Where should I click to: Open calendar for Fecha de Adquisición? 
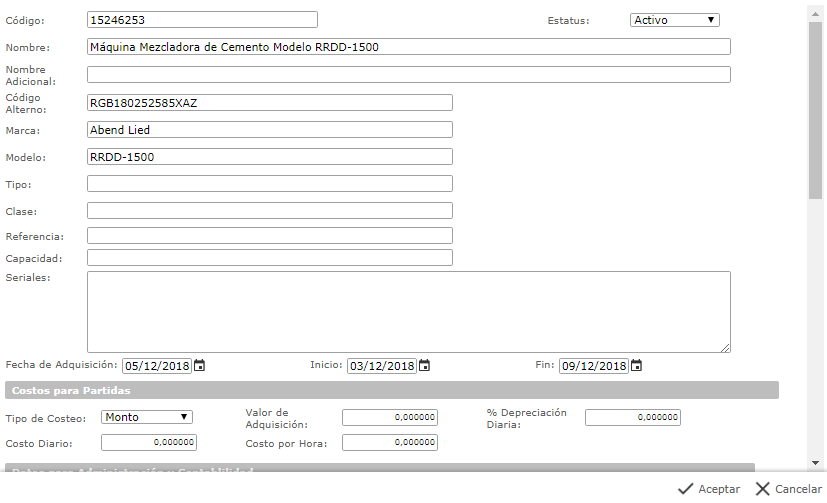pyautogui.click(x=199, y=365)
